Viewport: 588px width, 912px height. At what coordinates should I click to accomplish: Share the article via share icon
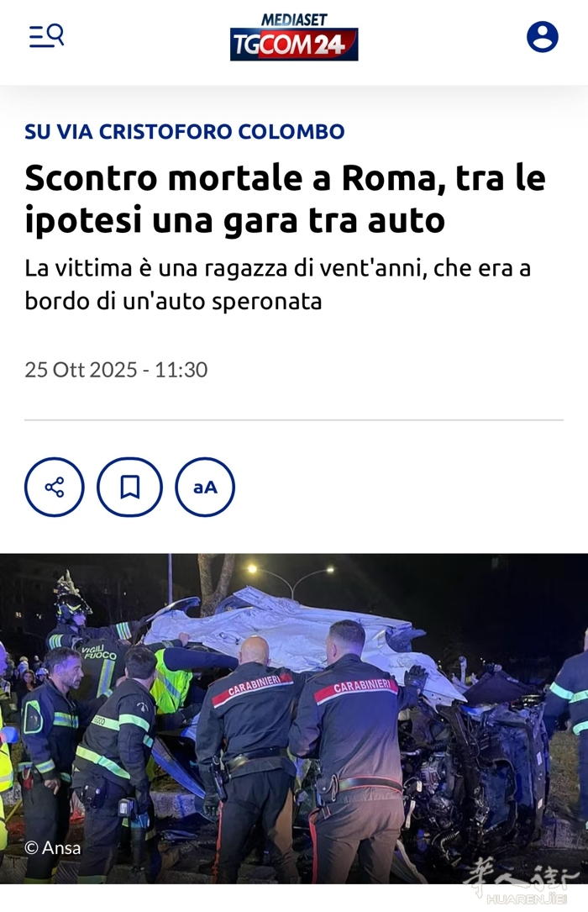(54, 487)
